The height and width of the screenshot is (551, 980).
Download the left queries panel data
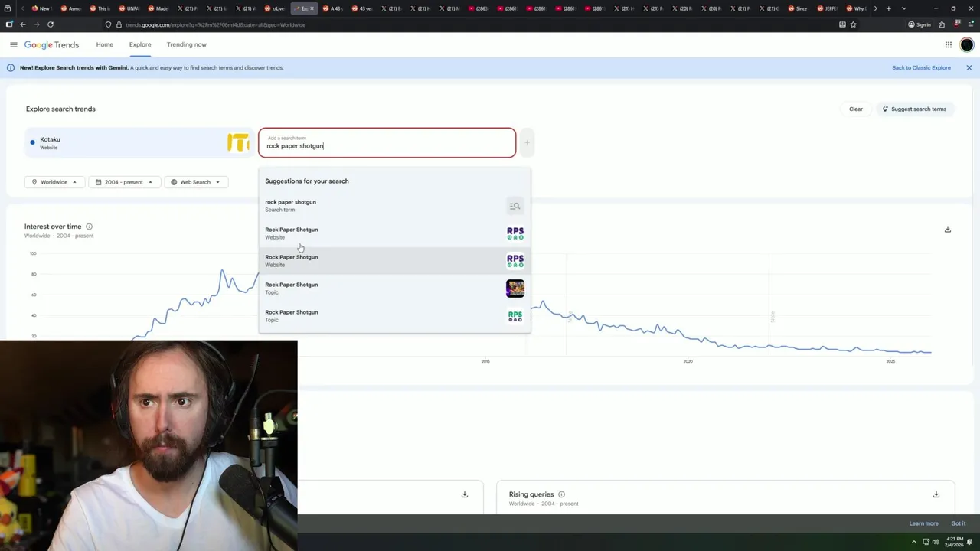464,494
